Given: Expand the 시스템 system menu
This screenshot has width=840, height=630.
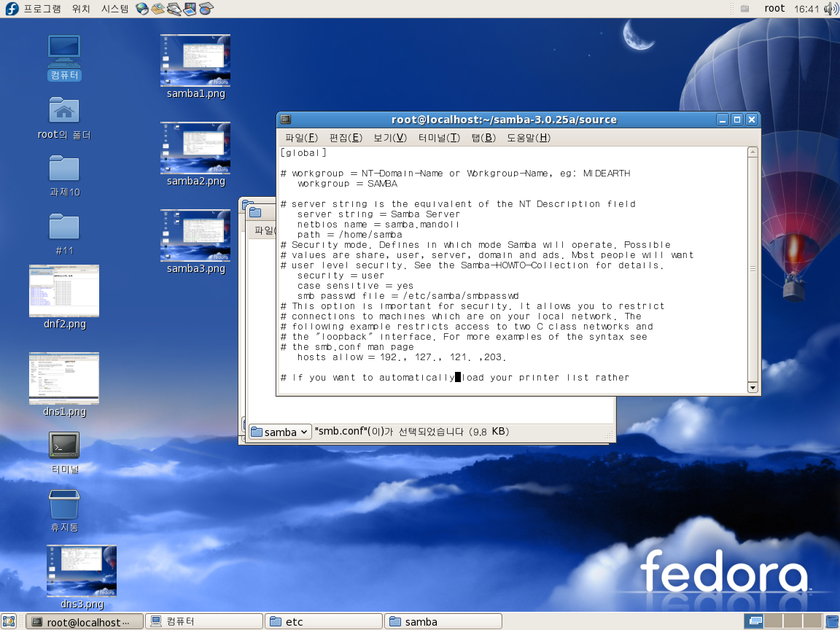Looking at the screenshot, I should pyautogui.click(x=114, y=9).
